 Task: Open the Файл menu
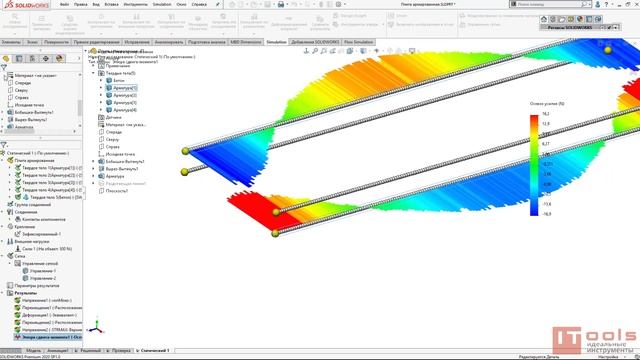[x=64, y=4]
